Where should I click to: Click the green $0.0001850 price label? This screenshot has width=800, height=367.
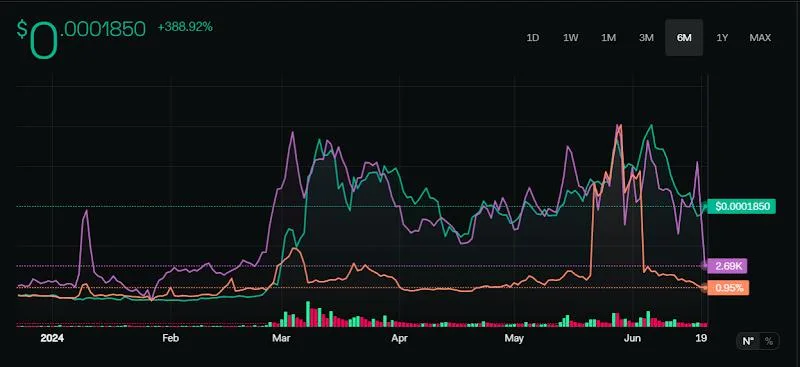[x=741, y=206]
